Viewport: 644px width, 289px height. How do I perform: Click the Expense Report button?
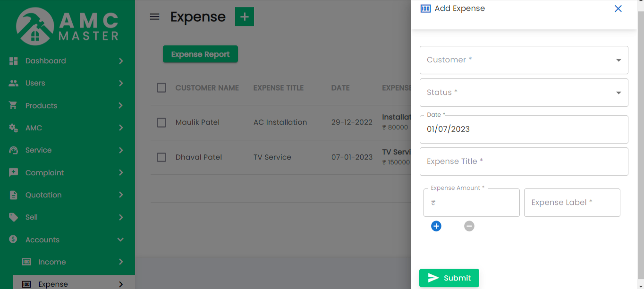[200, 54]
